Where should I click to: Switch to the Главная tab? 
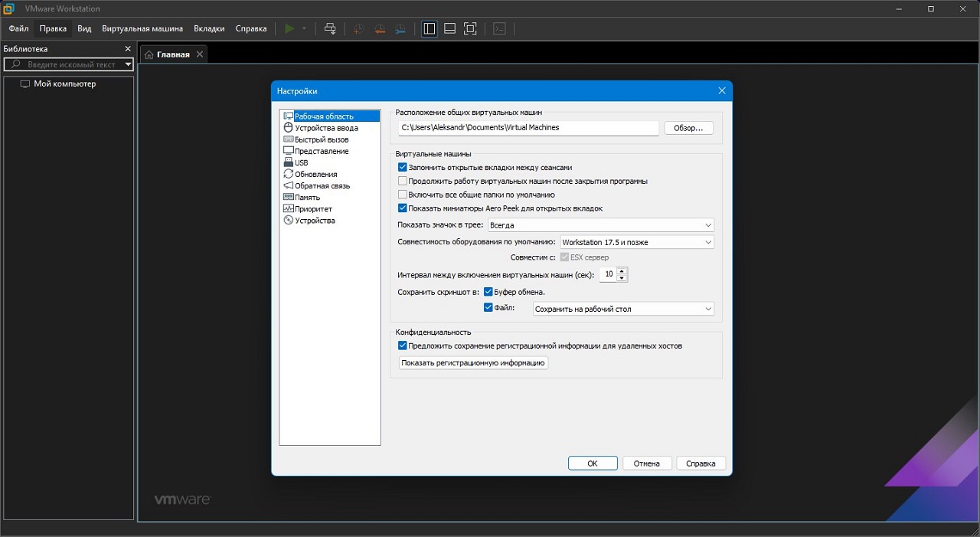coord(173,54)
